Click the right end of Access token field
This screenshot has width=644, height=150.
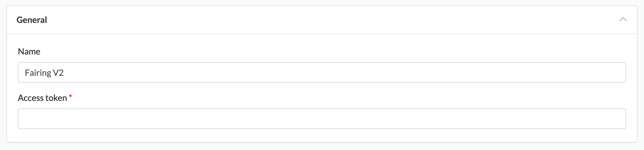tap(615, 119)
